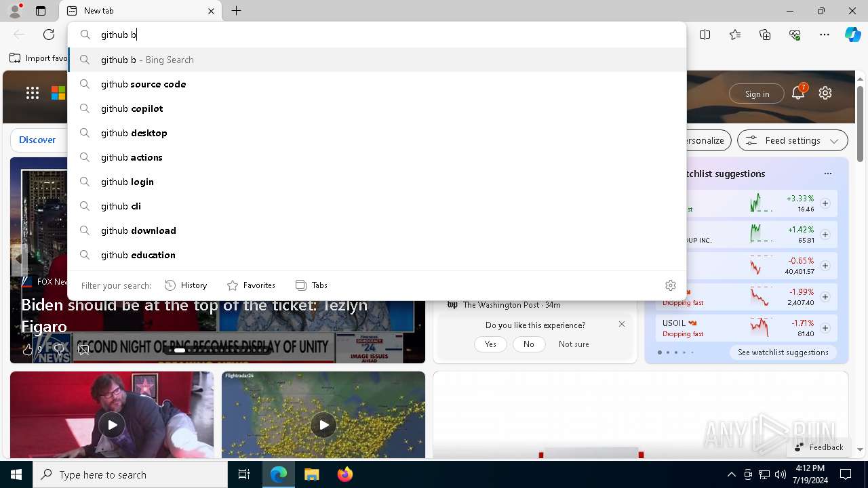Close the 'New tab' tab

[x=211, y=11]
